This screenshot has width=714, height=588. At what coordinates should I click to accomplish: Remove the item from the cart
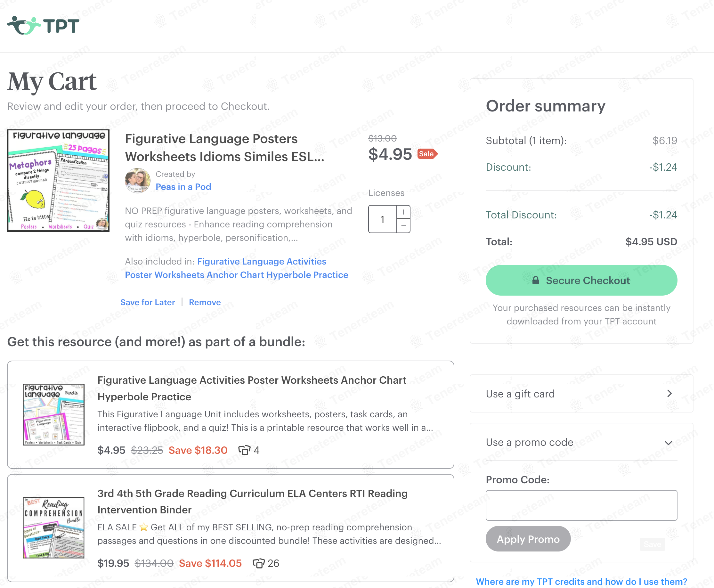pyautogui.click(x=205, y=302)
